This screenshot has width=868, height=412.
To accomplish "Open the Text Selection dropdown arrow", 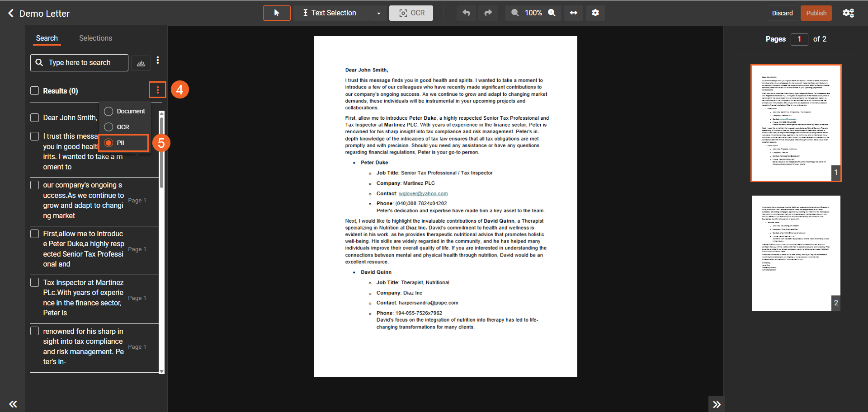I will click(x=378, y=14).
